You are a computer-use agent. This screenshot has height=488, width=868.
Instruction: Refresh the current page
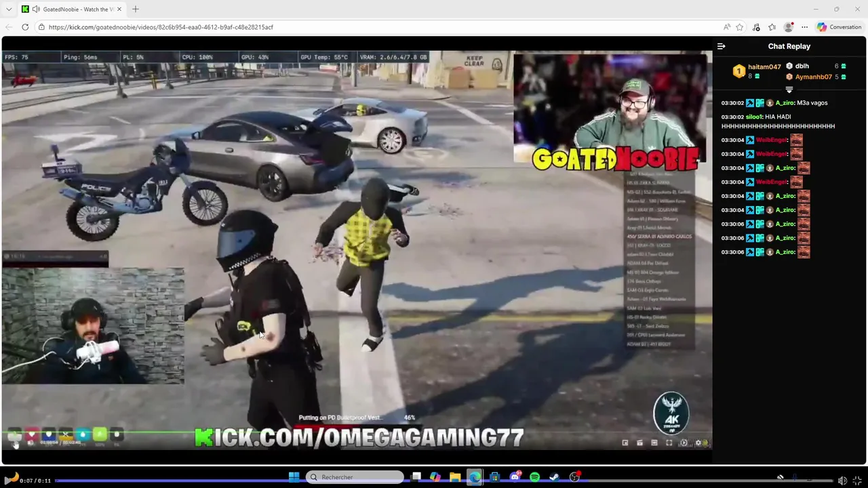(x=25, y=27)
